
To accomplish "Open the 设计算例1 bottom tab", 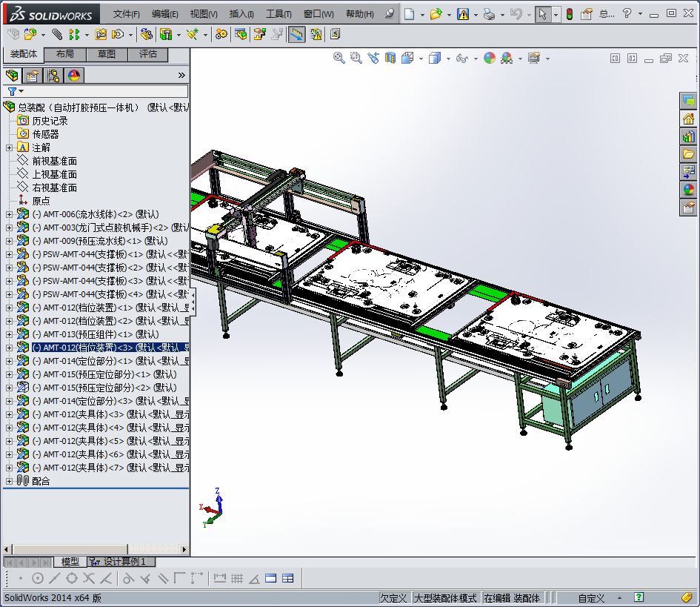I will 122,562.
